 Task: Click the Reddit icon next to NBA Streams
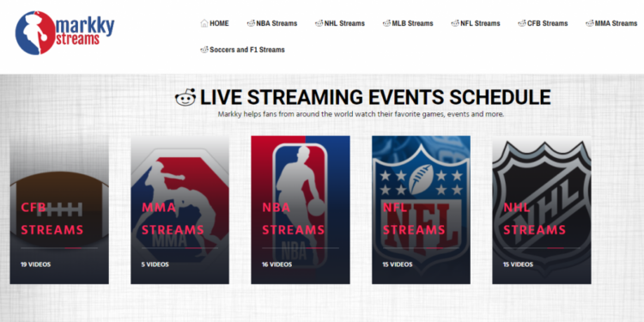(x=251, y=23)
